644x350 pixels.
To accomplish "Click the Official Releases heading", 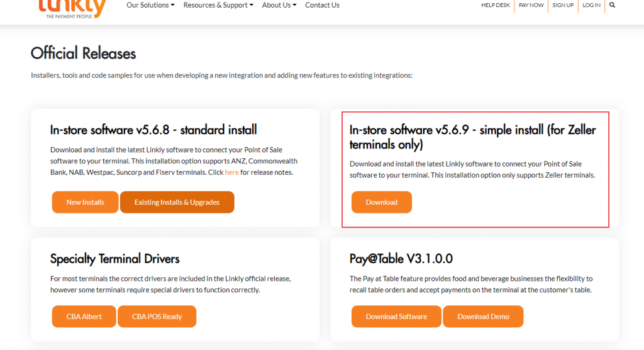I will tap(83, 53).
